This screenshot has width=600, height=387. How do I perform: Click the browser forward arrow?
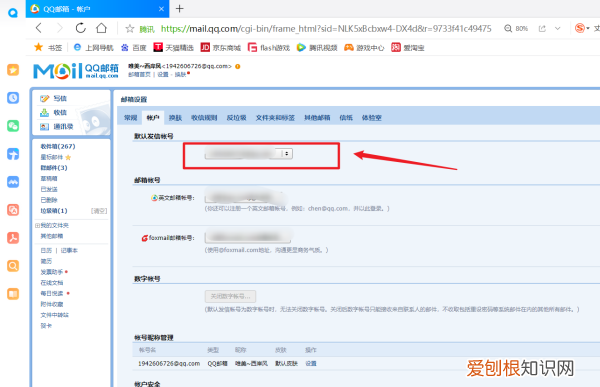click(60, 28)
